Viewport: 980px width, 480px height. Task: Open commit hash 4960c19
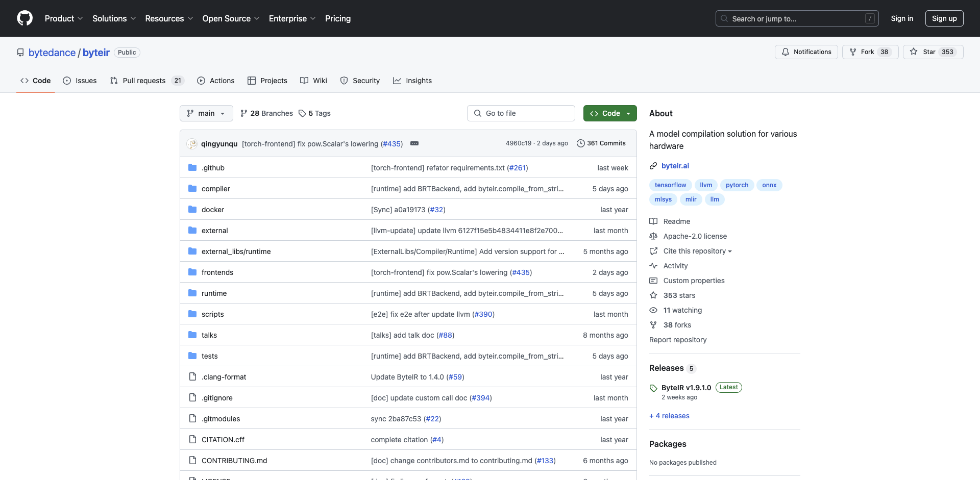click(x=519, y=143)
